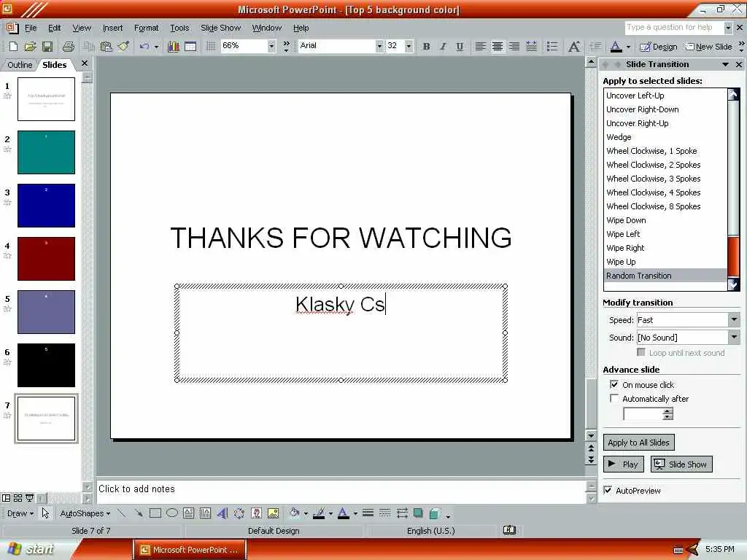Screen dimensions: 747x560
Task: Select the Rectangle drawing tool
Action: 155,513
